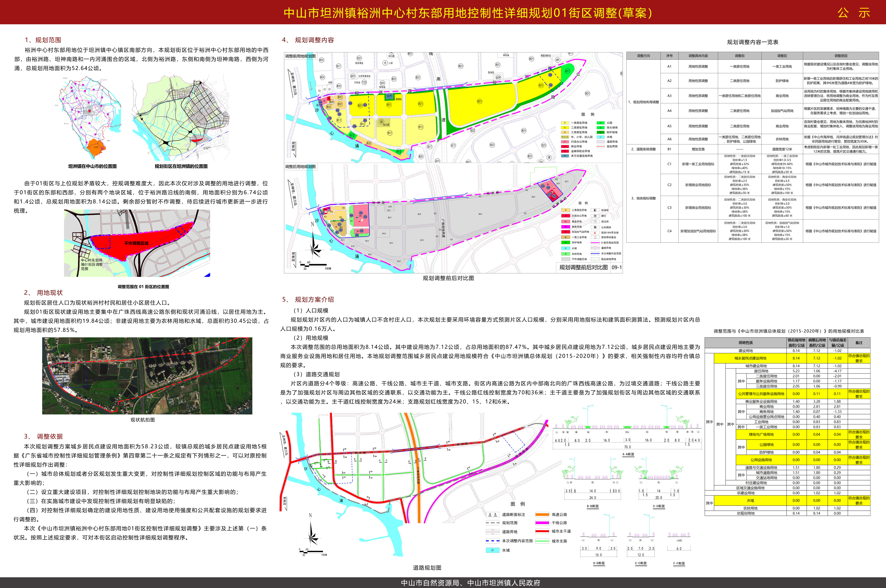This screenshot has width=886, height=588.
Task: Click the public toilet (公共厕所) legend icon
Action: [x=595, y=227]
